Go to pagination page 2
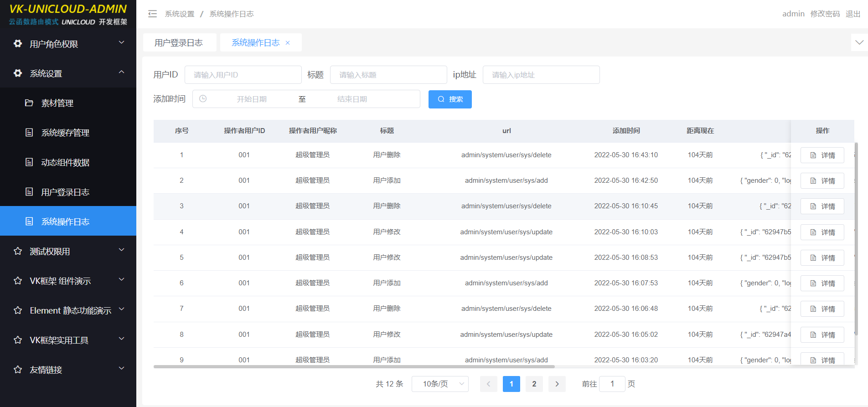The height and width of the screenshot is (407, 868). (x=534, y=384)
